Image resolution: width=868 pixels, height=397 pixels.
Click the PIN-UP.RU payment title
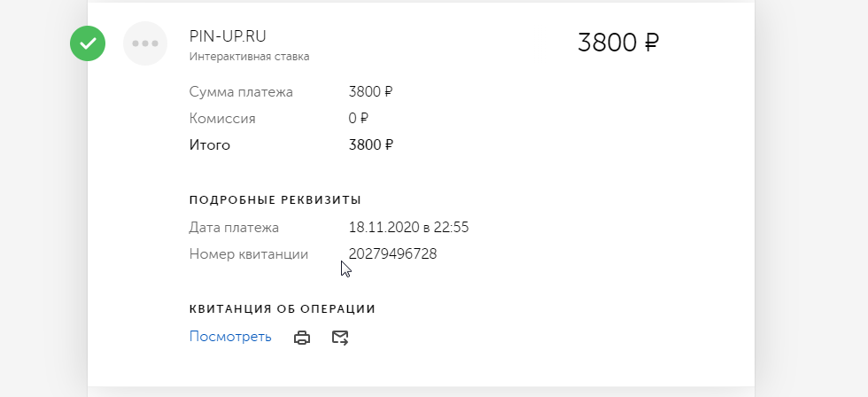(228, 36)
